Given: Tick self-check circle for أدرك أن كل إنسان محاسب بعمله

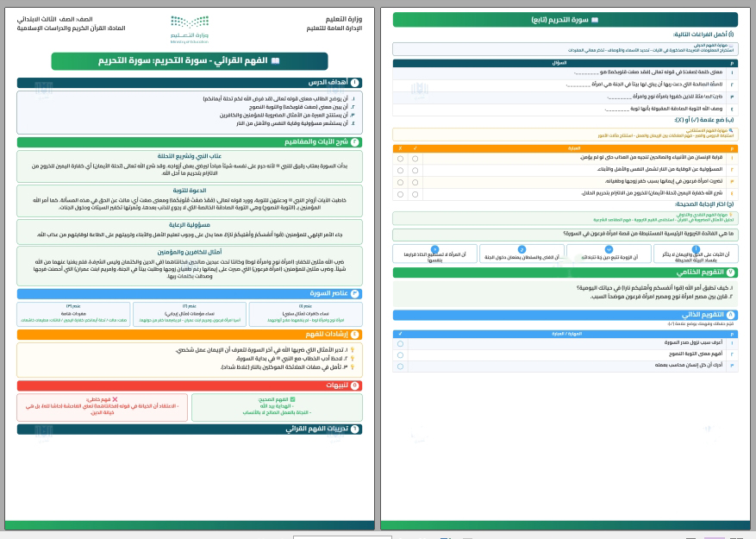Looking at the screenshot, I should tap(400, 367).
